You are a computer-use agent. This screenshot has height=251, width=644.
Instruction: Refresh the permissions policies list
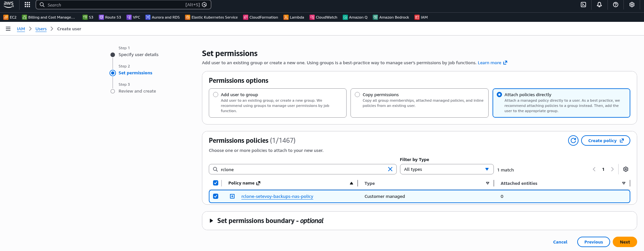[x=573, y=140]
